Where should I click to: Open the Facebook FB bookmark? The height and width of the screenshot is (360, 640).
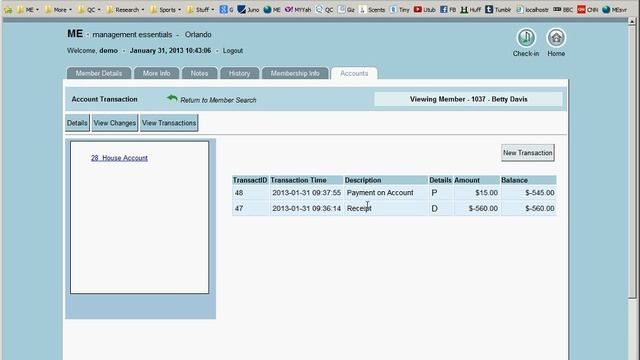448,9
